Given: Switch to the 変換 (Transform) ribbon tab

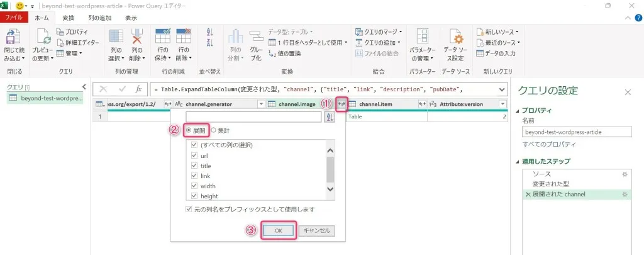Looking at the screenshot, I should [67, 18].
